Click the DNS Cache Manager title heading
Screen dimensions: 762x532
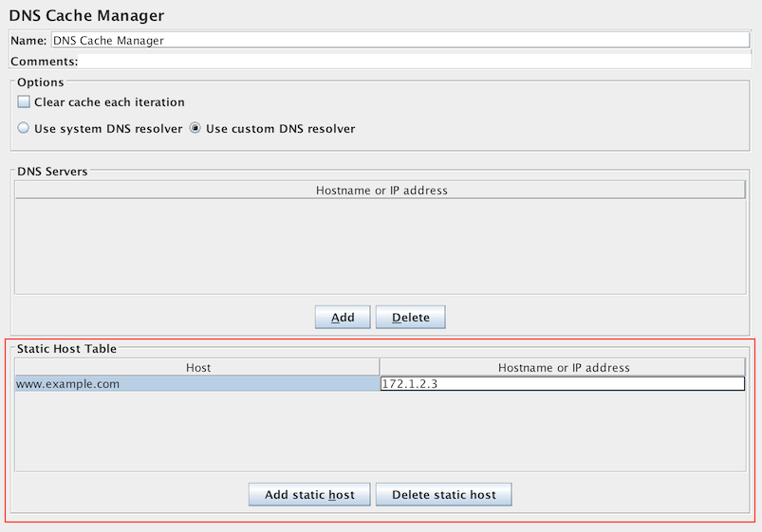pyautogui.click(x=86, y=15)
